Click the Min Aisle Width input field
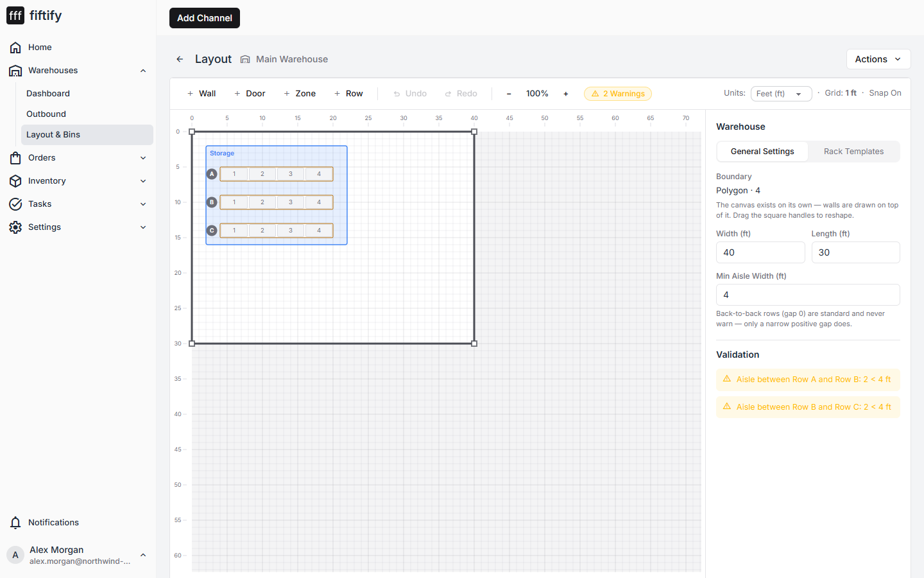Viewport: 924px width, 578px height. pos(808,295)
